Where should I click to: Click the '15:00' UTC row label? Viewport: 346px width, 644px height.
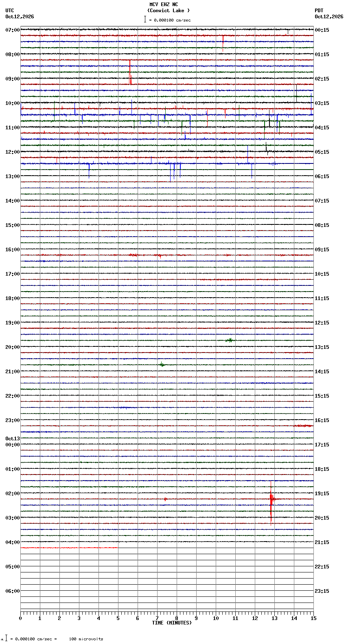[13, 225]
